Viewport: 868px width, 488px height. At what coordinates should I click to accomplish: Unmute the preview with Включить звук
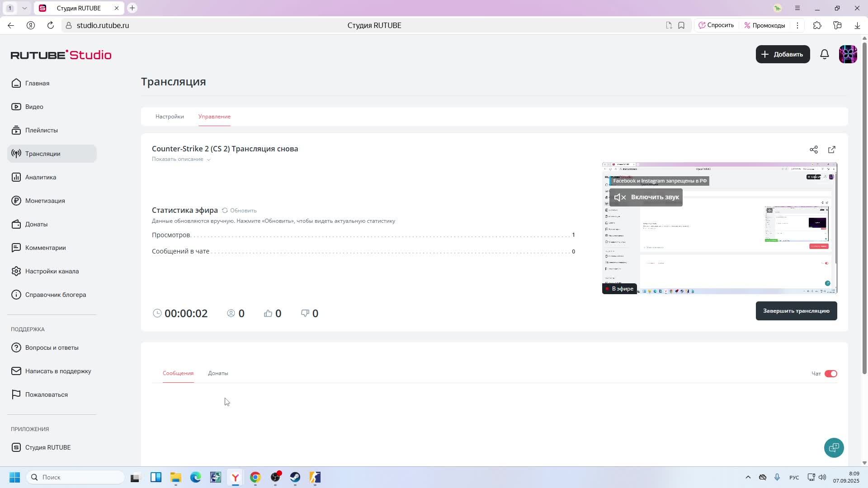click(646, 197)
